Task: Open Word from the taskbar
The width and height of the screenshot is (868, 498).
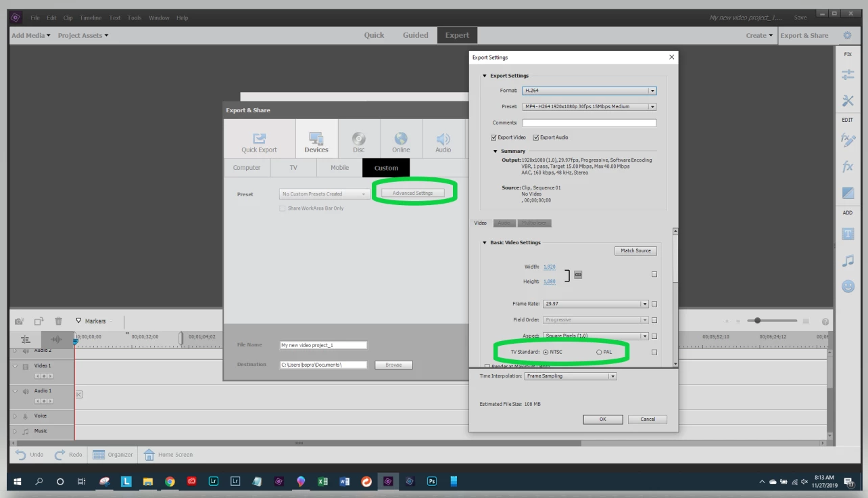Action: coord(344,482)
